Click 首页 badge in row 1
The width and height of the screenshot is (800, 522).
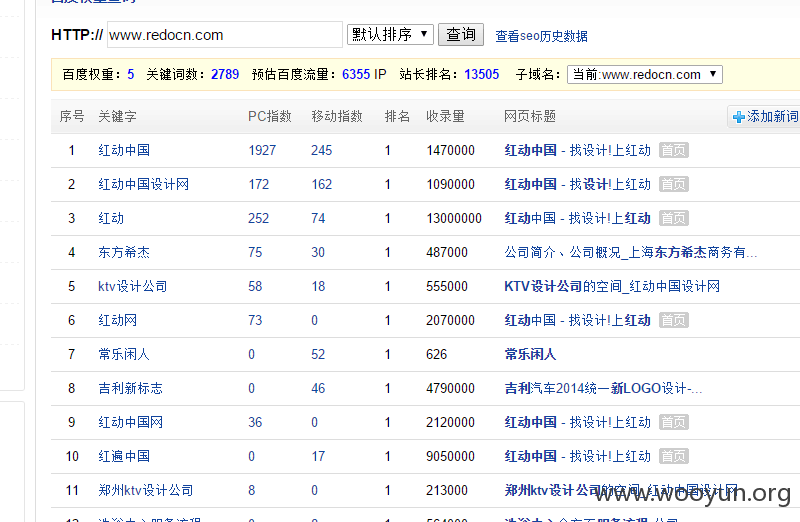pyautogui.click(x=673, y=150)
